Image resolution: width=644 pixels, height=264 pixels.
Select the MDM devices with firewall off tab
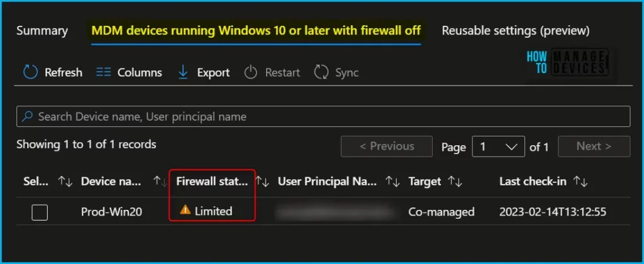click(256, 31)
